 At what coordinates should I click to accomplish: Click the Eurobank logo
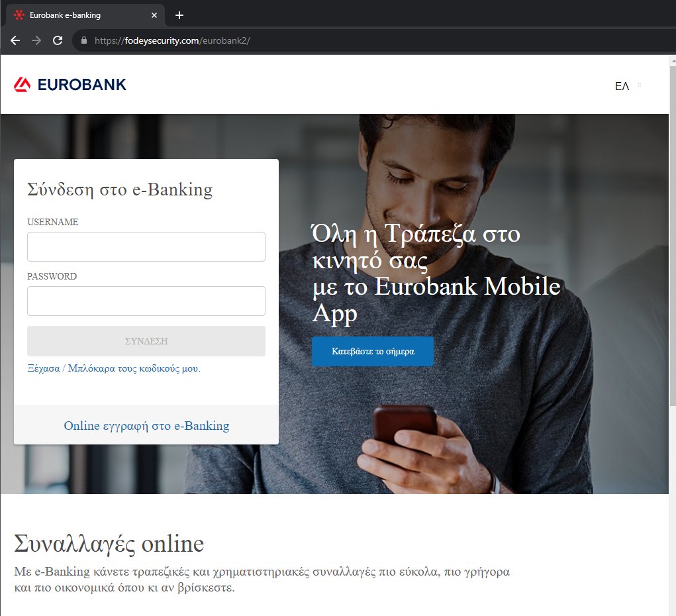point(70,85)
